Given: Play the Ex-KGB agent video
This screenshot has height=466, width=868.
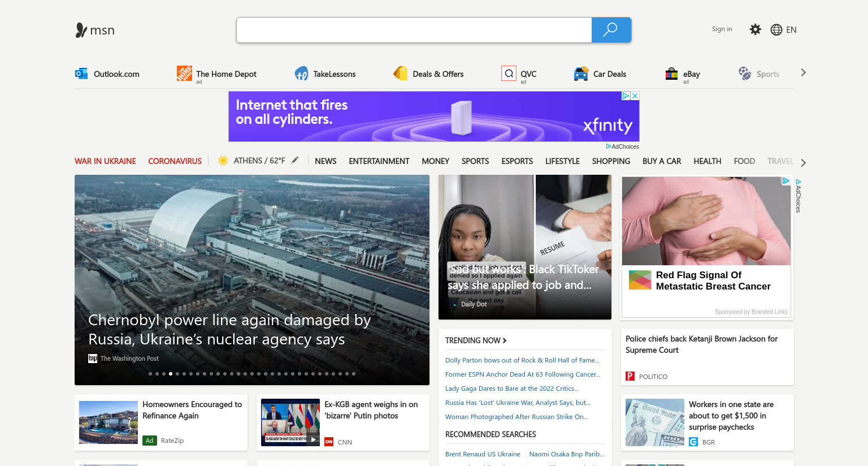Looking at the screenshot, I should point(313,439).
